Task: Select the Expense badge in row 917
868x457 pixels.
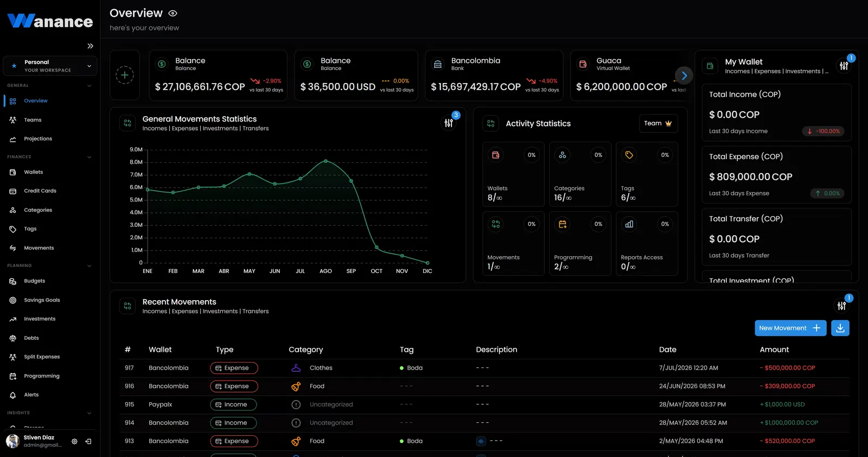Action: tap(234, 368)
